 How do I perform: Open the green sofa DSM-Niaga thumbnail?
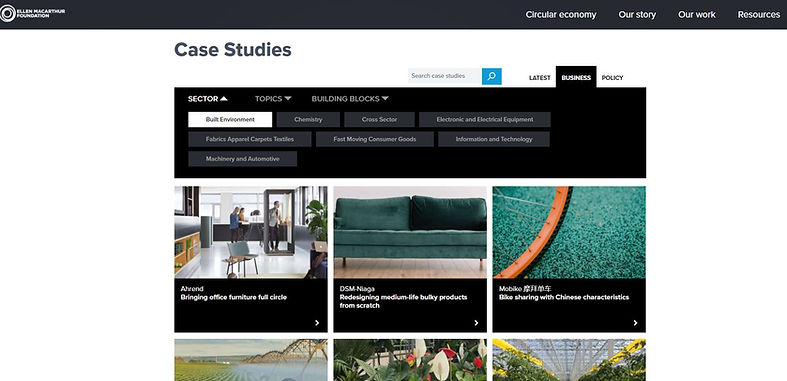(x=410, y=232)
